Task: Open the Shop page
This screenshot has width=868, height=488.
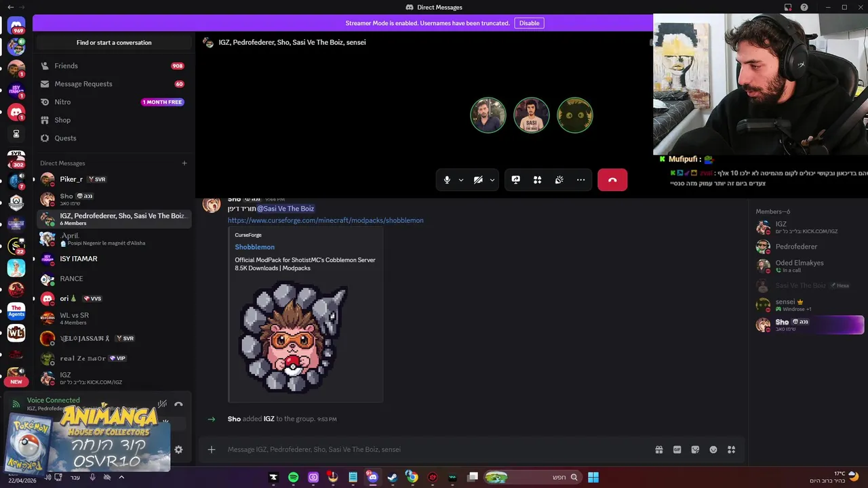Action: [x=113, y=120]
